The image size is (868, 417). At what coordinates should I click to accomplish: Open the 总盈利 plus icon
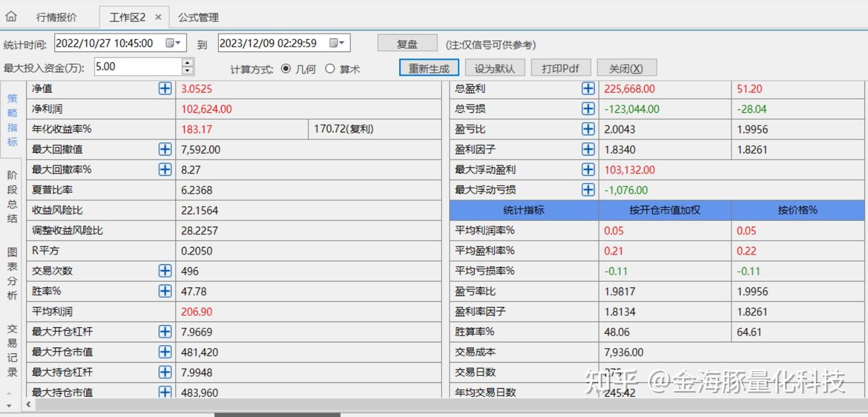[x=588, y=88]
